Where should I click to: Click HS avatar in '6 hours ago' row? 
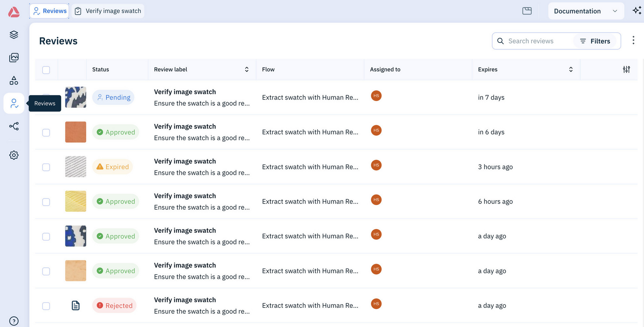coord(376,200)
